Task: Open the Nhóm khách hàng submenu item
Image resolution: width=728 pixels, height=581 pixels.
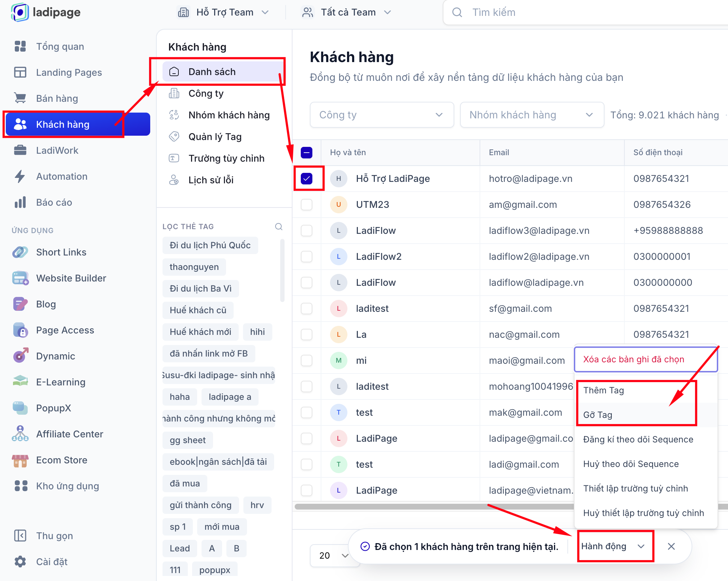Action: [x=223, y=115]
